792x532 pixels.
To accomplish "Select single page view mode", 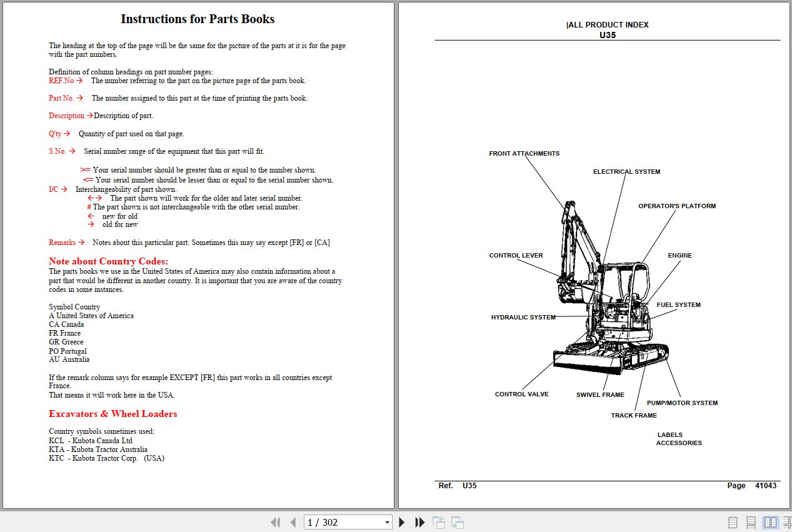I will click(732, 522).
